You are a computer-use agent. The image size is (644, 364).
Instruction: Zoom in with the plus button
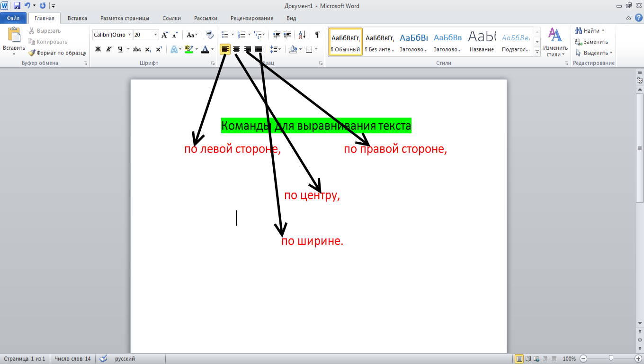pyautogui.click(x=639, y=359)
